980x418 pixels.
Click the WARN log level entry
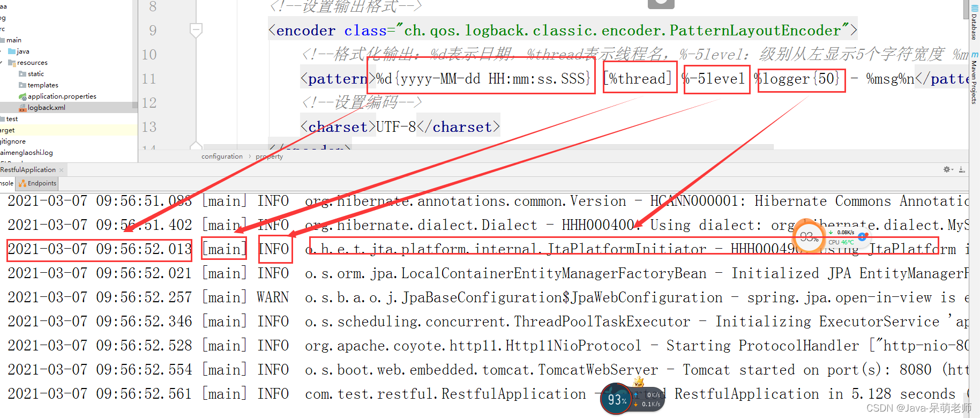pyautogui.click(x=273, y=297)
